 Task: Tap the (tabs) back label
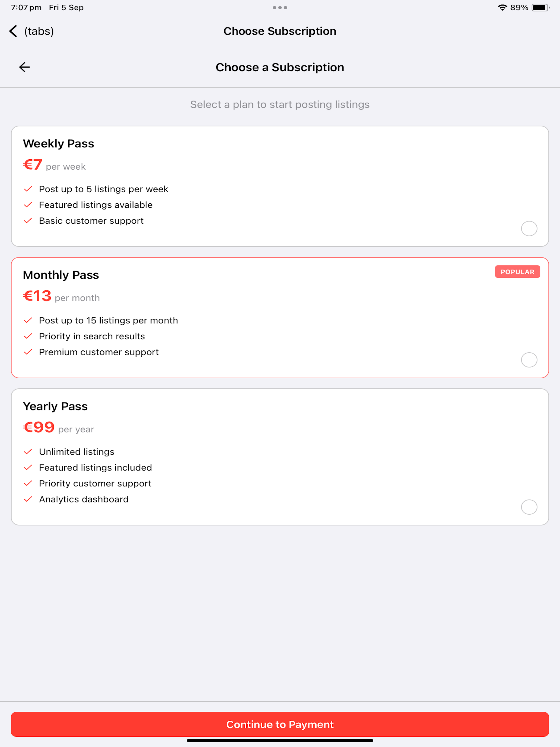(39, 31)
